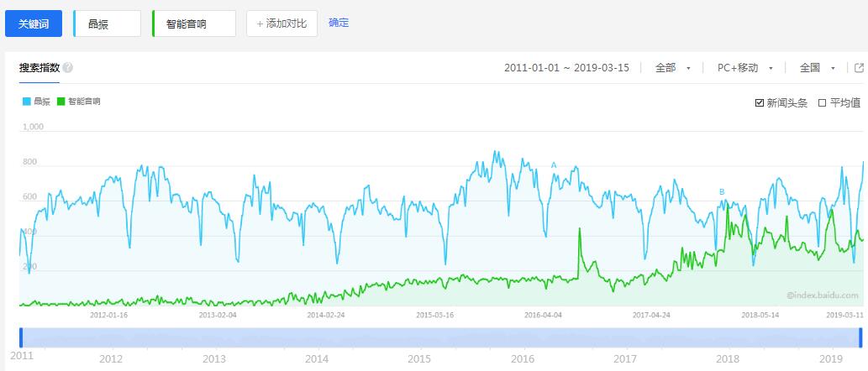This screenshot has width=868, height=371.
Task: Click news marker B on the chart
Action: point(722,192)
